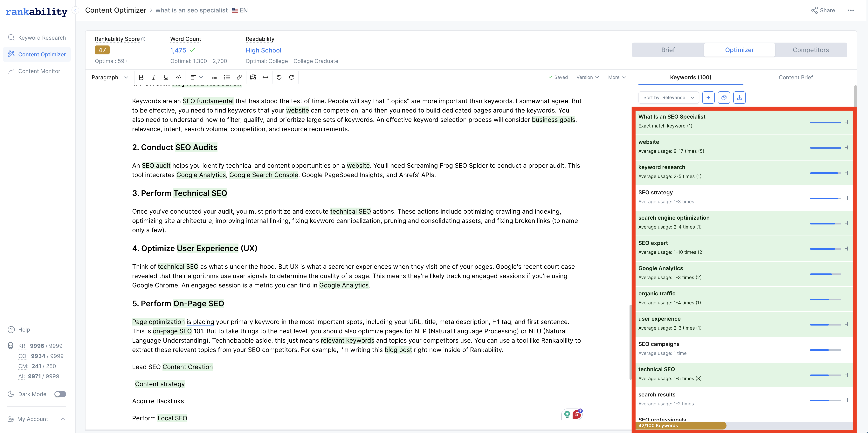The width and height of the screenshot is (868, 433).
Task: Click the editor vertical scrollbar
Action: [630, 342]
